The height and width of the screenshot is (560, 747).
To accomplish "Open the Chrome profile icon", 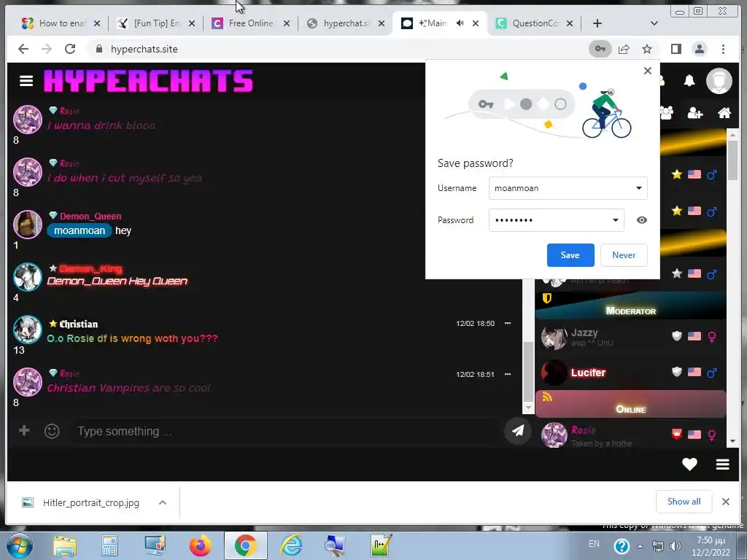I will pos(700,49).
